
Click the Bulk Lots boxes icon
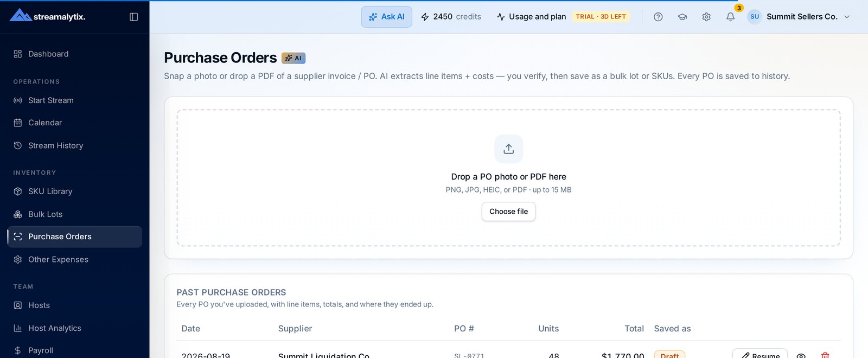coord(18,214)
